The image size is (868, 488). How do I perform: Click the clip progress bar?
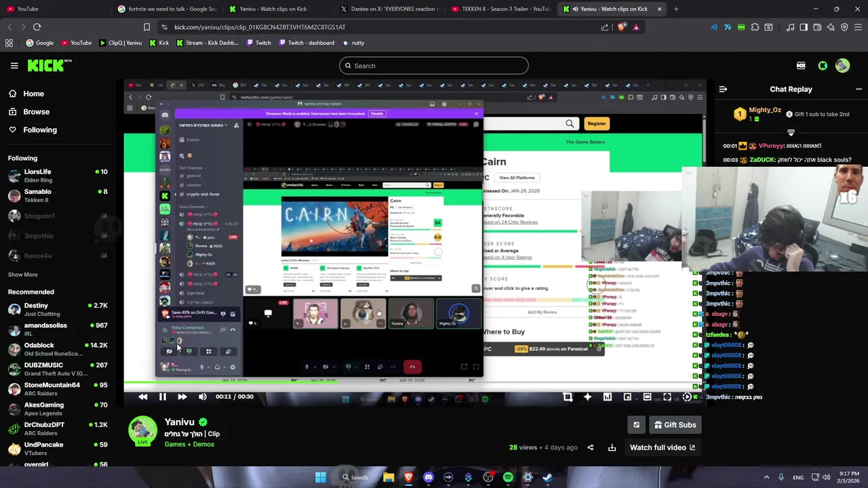(414, 383)
